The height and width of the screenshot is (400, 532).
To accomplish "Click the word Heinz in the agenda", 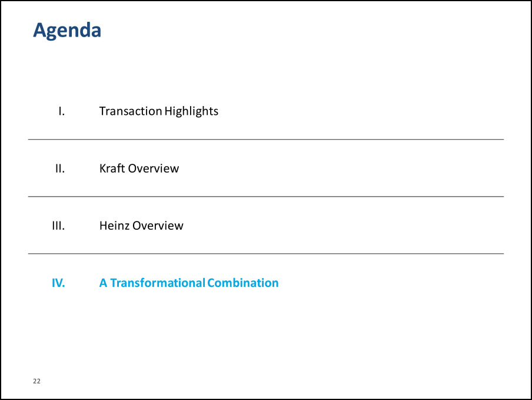I will click(114, 226).
